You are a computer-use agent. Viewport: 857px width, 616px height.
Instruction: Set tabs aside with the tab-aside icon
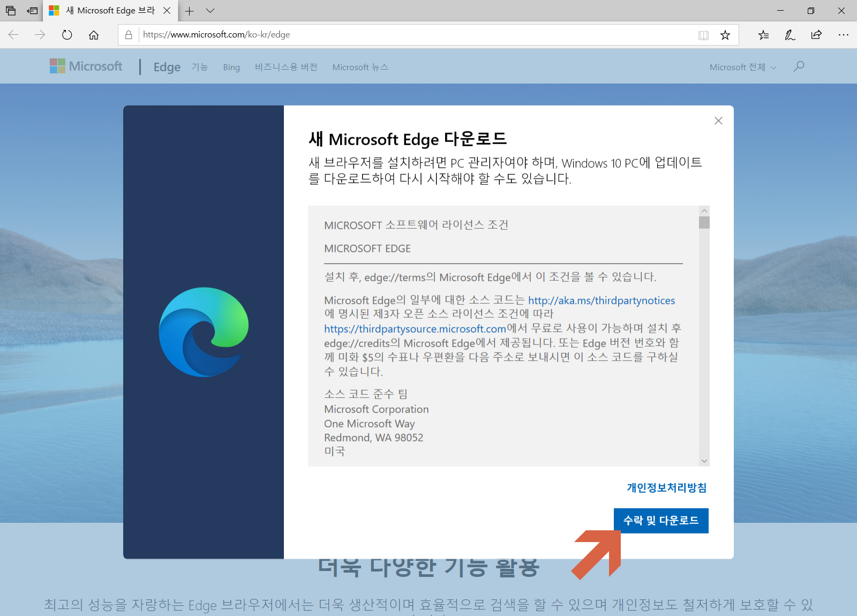33,11
